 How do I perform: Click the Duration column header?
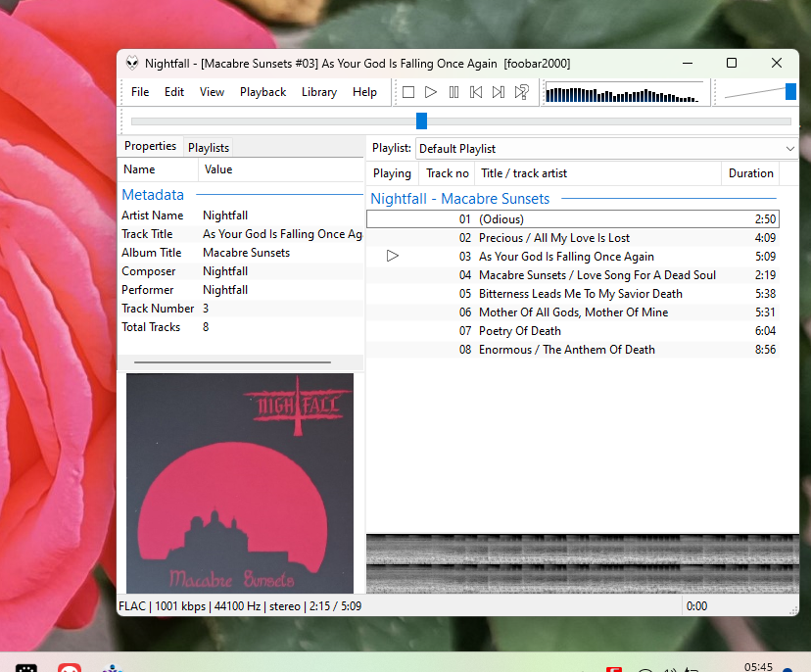(750, 173)
